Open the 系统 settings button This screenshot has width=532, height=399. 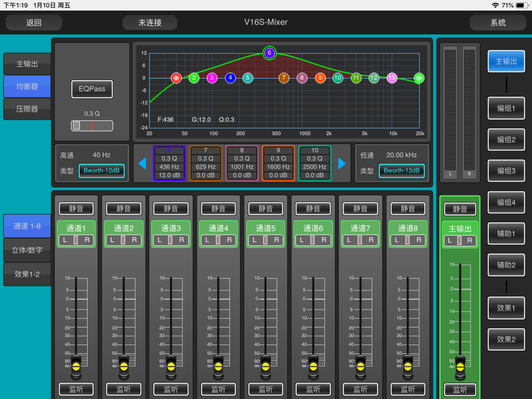click(498, 23)
